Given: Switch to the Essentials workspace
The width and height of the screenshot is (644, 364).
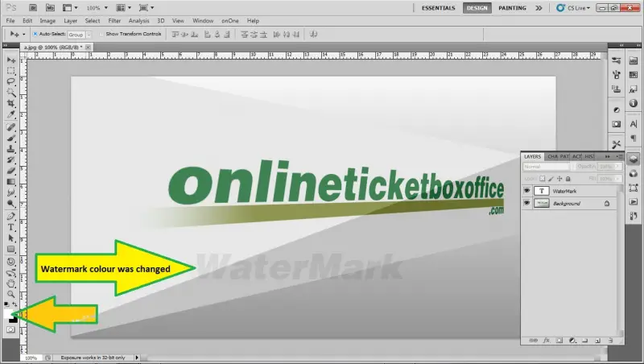Looking at the screenshot, I should click(x=438, y=8).
